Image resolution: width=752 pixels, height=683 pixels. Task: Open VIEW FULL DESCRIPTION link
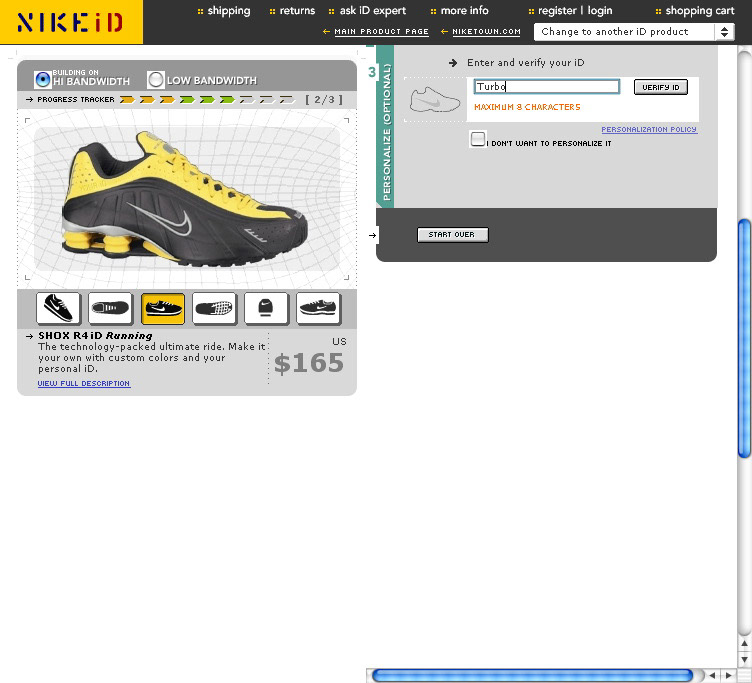84,384
